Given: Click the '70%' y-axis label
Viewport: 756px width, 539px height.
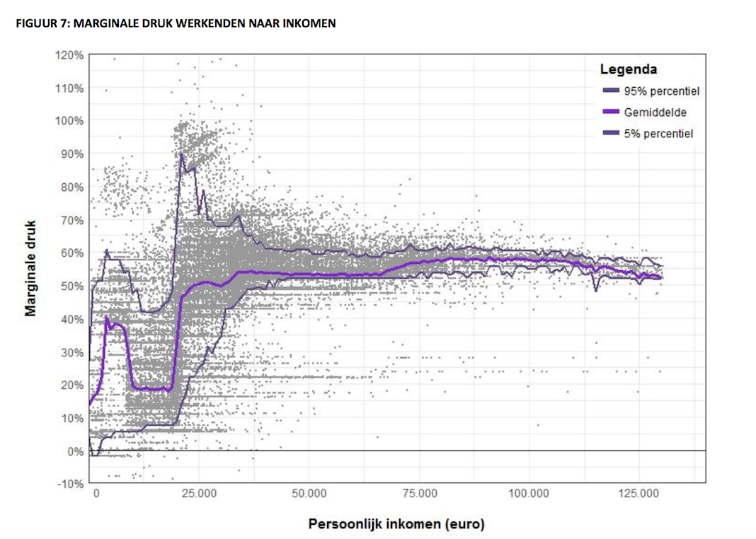Looking at the screenshot, I should tap(72, 221).
